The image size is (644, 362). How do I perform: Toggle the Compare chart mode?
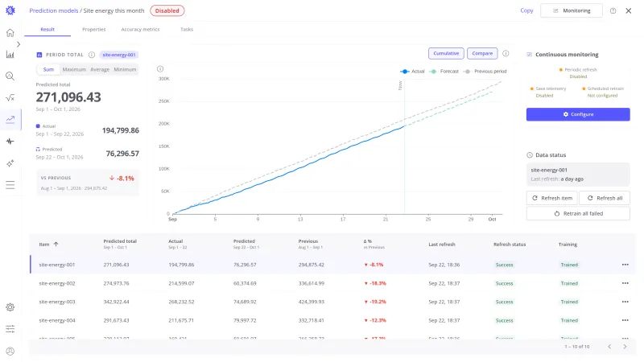482,53
